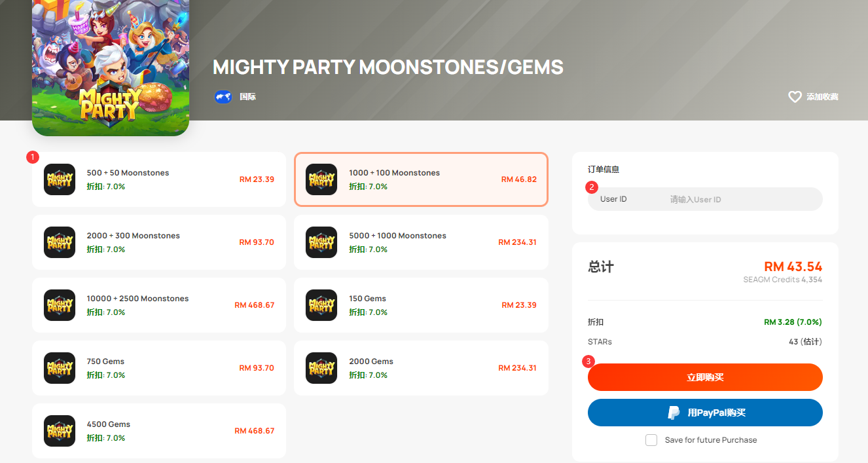
Task: Pick the 2000 Gems option for RM 234.31
Action: pos(421,368)
